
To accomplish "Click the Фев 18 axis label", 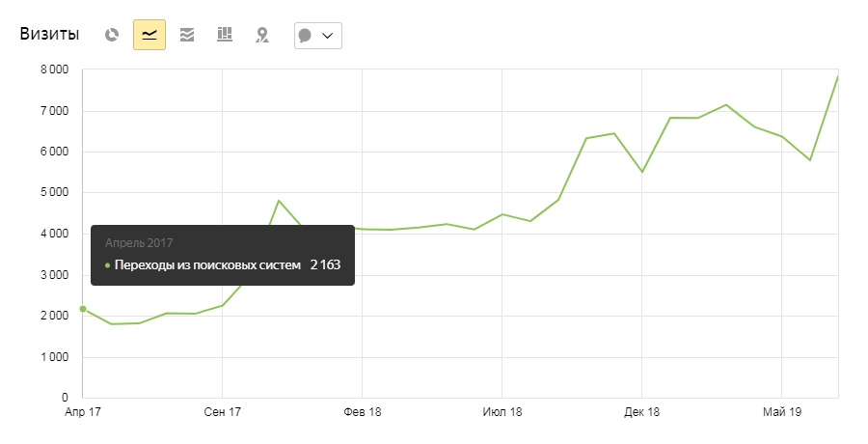I will (x=362, y=412).
